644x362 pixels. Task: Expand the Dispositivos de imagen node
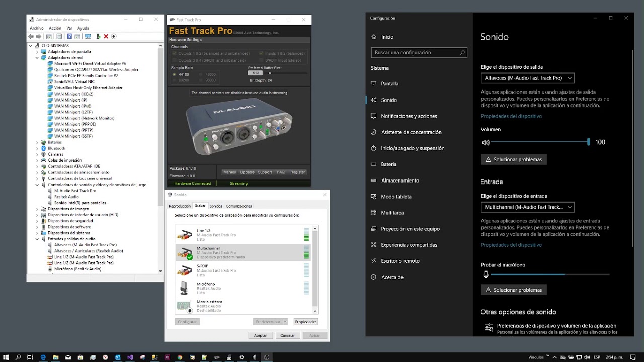click(37, 209)
